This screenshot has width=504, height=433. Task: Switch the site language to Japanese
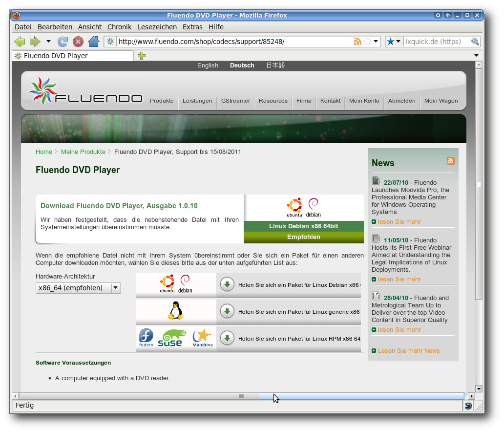275,65
